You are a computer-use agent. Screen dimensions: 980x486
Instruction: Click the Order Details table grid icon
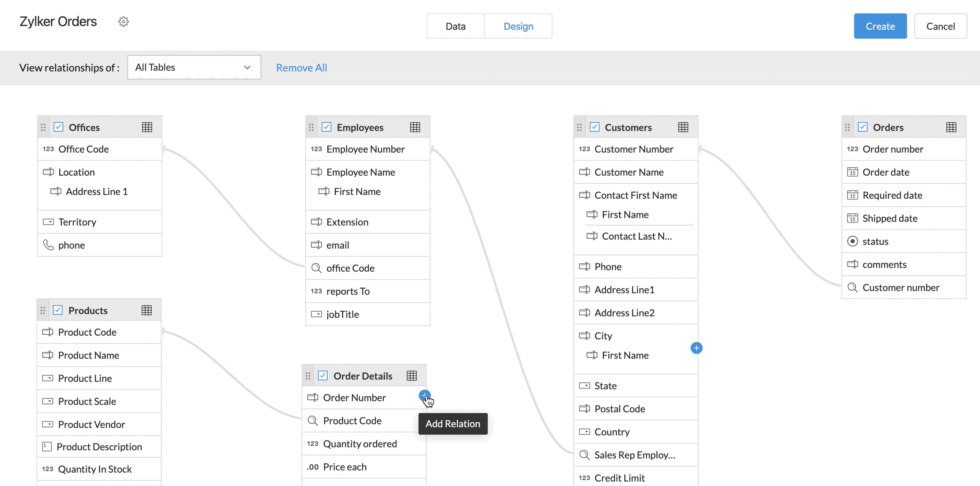pos(412,376)
